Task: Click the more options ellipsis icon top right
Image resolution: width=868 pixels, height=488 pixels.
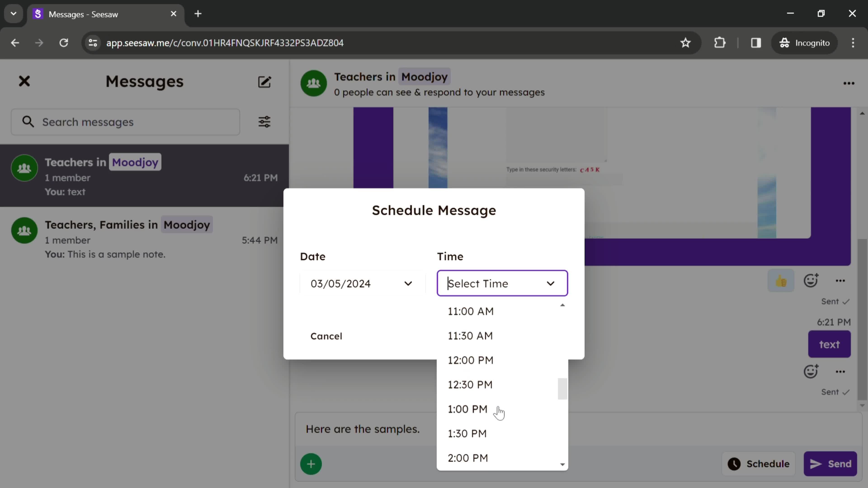Action: 849,83
